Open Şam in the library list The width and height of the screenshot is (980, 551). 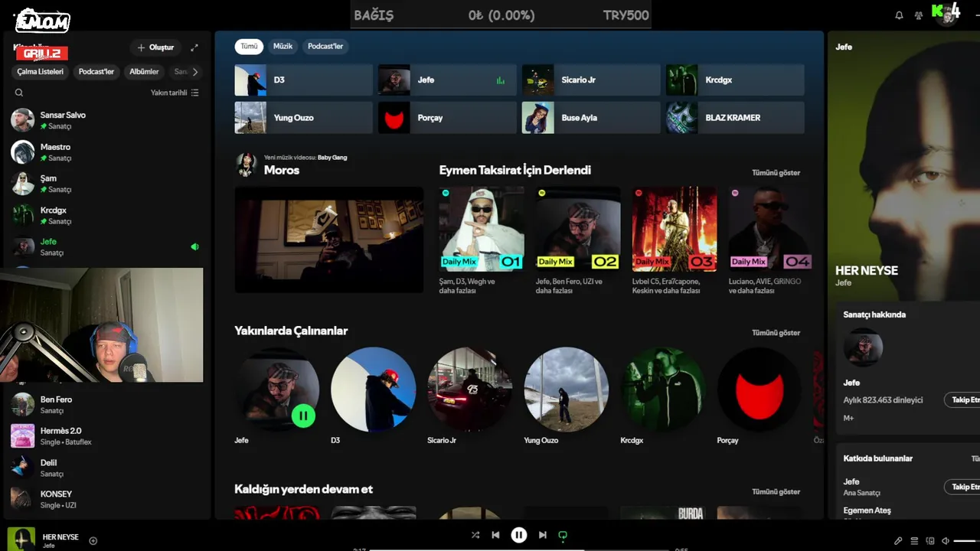tap(106, 184)
